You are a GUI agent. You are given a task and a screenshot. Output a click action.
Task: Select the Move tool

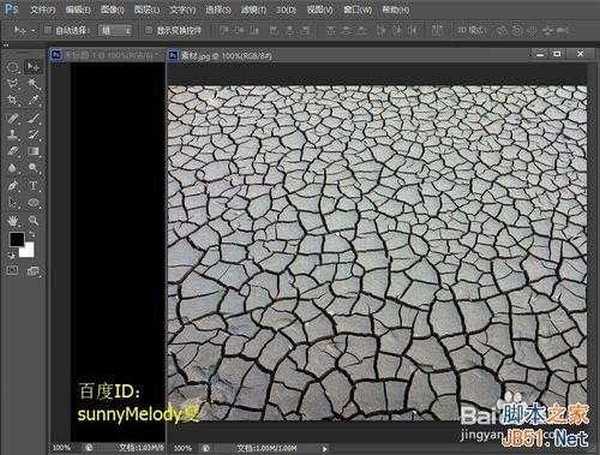tap(33, 66)
